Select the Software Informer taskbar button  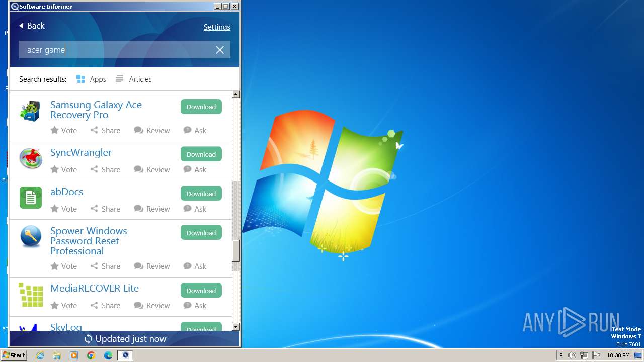[125, 355]
